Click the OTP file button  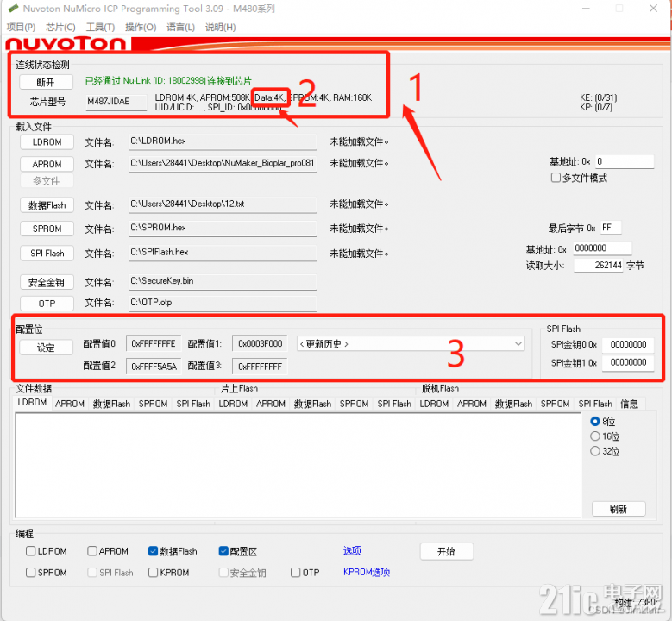pyautogui.click(x=47, y=304)
